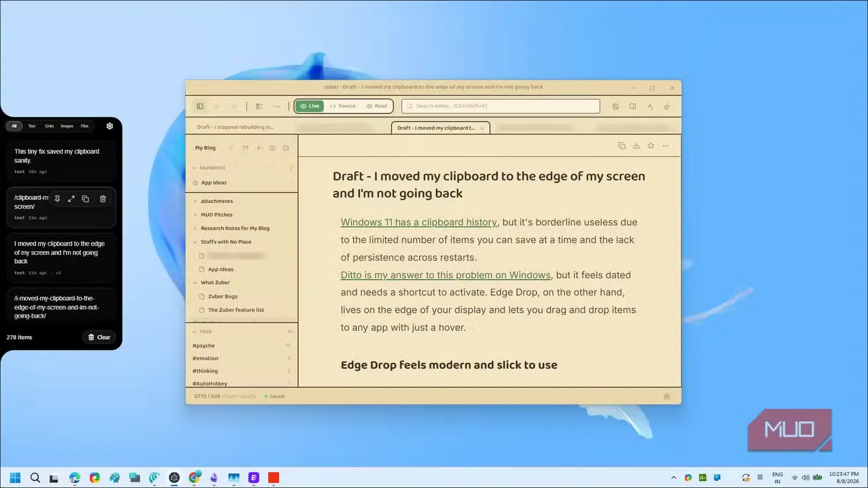Click the 'Edge Drop feels modern' heading
This screenshot has height=488, width=868.
pyautogui.click(x=449, y=365)
